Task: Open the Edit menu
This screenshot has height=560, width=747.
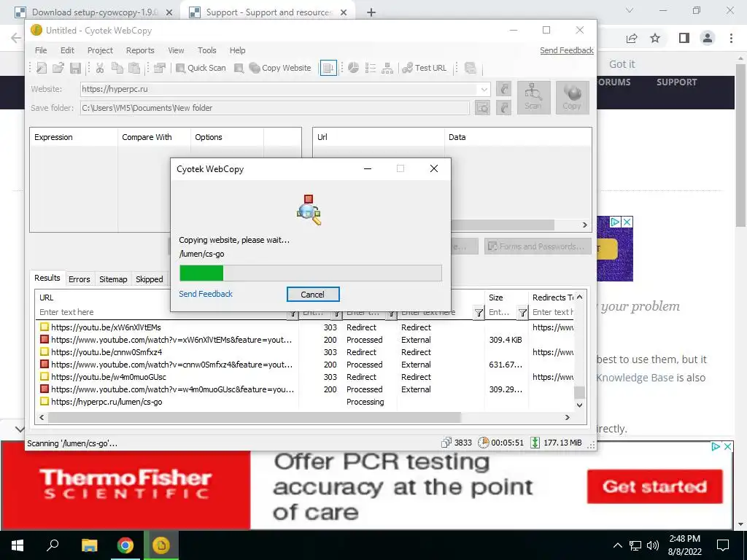Action: [67, 50]
